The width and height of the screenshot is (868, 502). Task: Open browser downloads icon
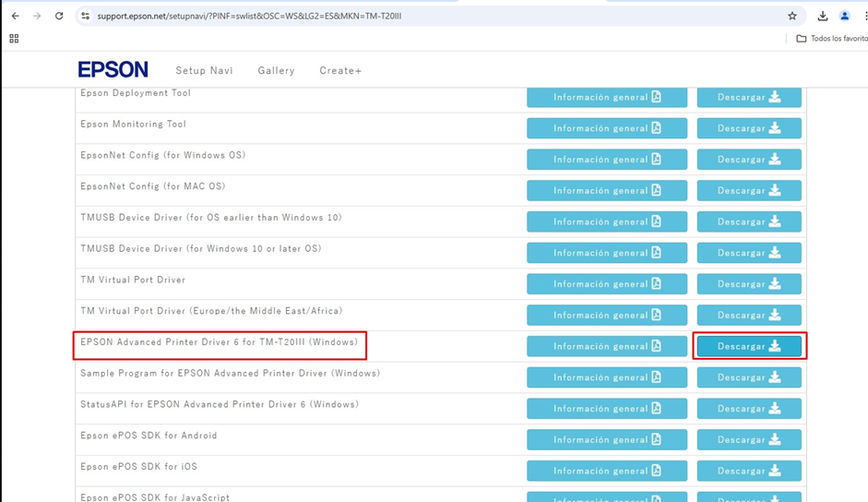tap(823, 16)
